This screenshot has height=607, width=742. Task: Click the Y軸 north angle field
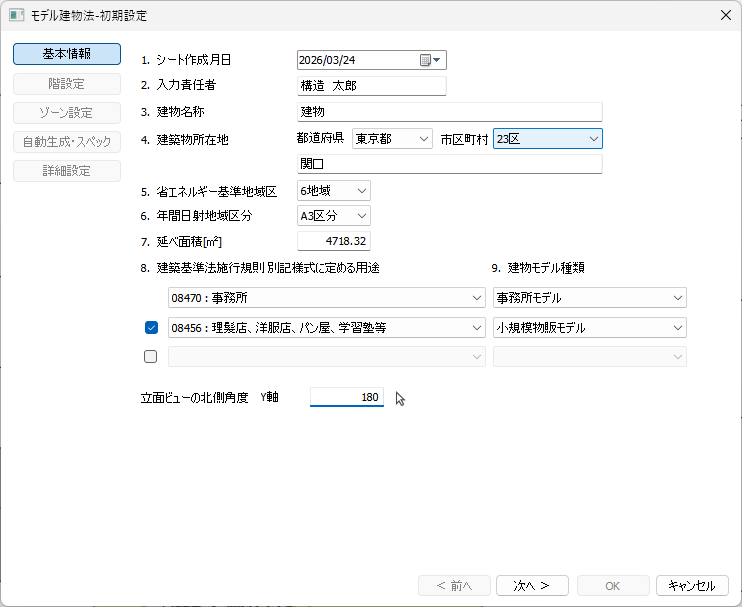(346, 397)
